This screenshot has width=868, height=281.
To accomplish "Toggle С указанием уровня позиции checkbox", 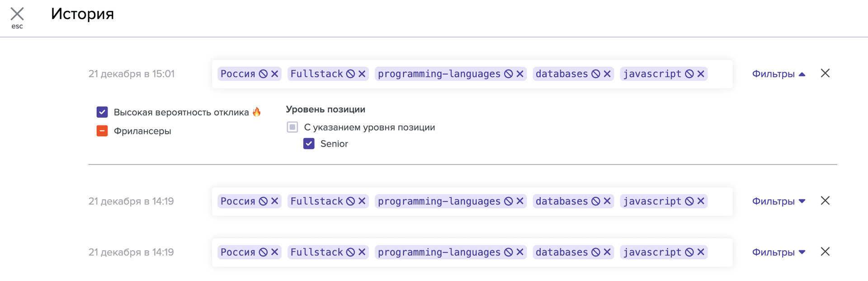I will [x=292, y=128].
